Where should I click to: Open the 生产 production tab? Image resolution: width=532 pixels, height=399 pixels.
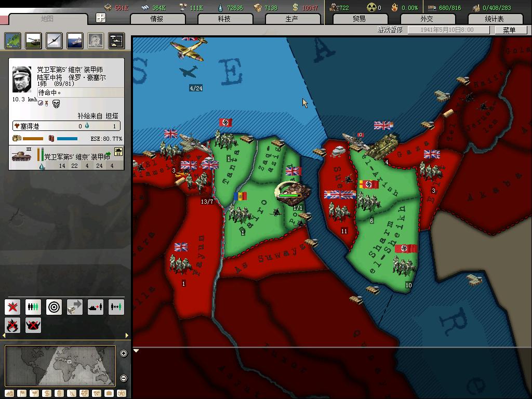pos(292,19)
